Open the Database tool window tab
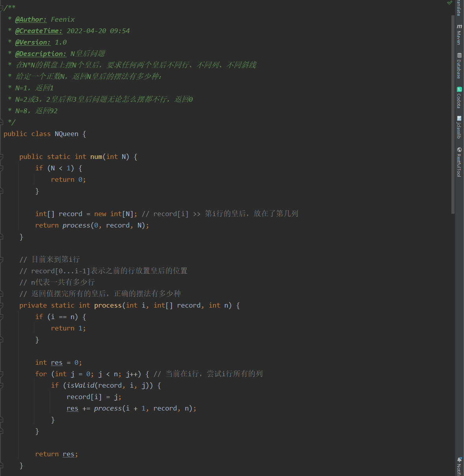This screenshot has width=464, height=476. coord(459,65)
